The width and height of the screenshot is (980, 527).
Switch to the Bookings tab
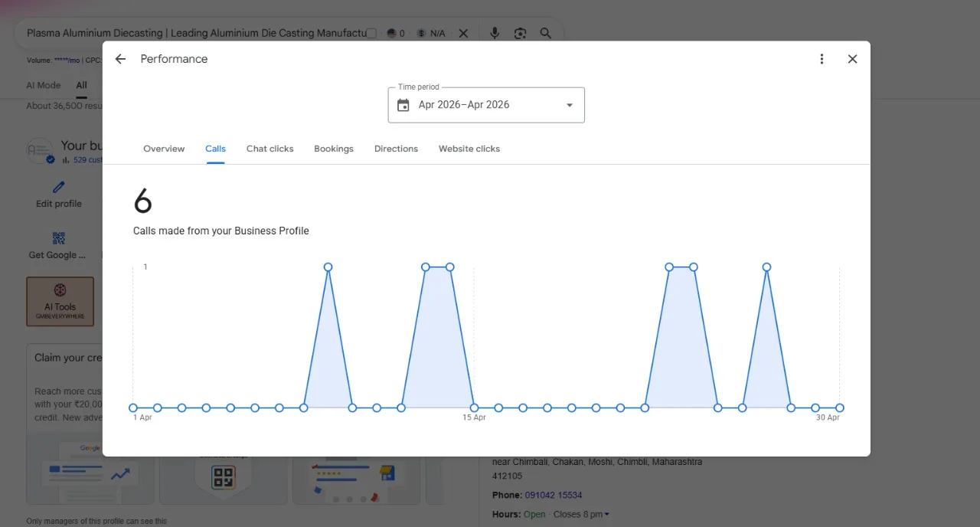click(334, 149)
